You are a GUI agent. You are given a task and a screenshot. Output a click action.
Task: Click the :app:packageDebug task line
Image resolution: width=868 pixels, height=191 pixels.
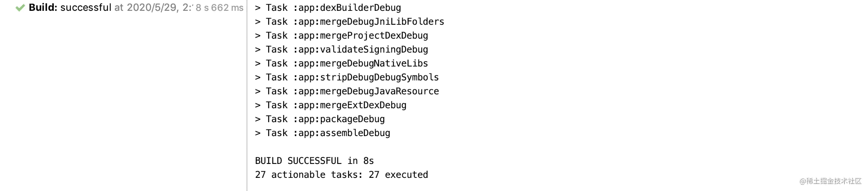pos(320,119)
